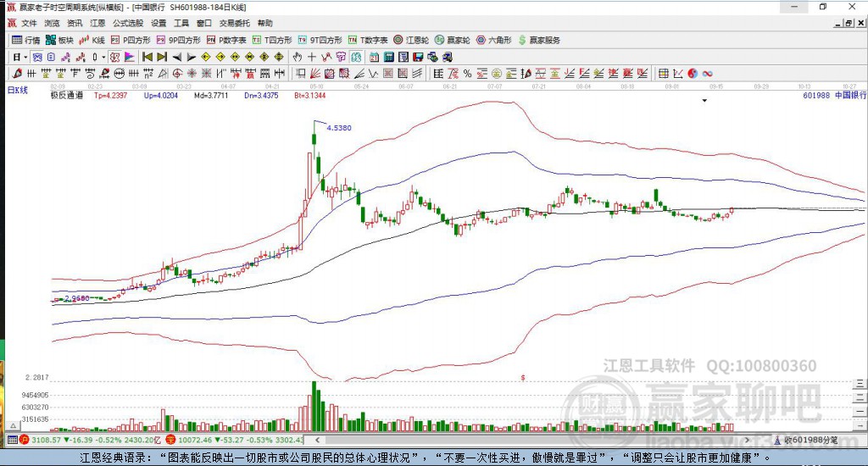The width and height of the screenshot is (868, 466).
Task: Jump to first bar with skip-back icon
Action: [x=147, y=57]
